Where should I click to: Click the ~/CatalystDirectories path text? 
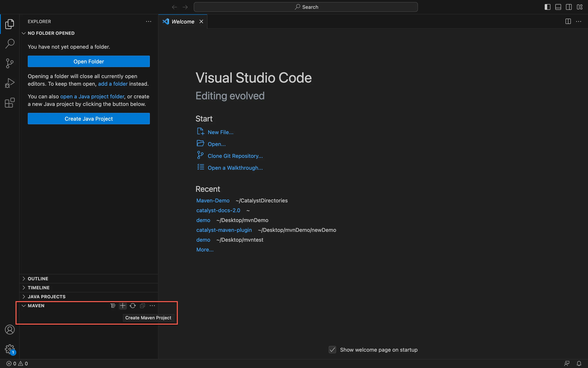point(262,201)
